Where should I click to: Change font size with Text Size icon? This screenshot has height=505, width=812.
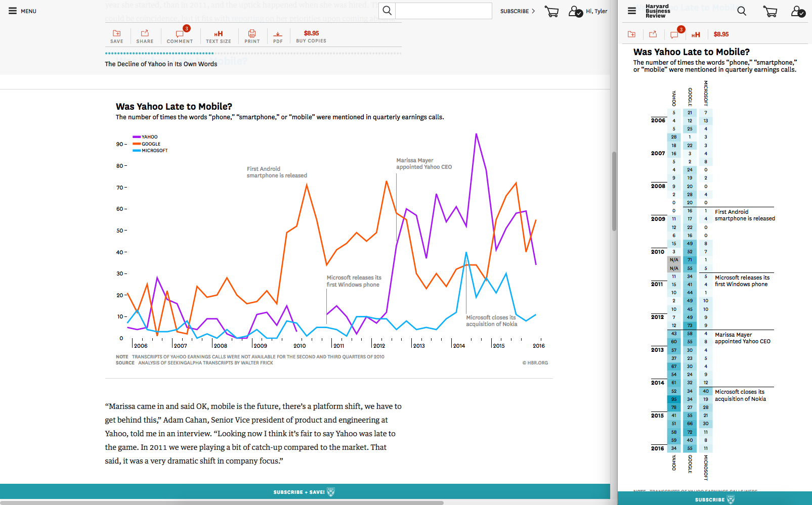pyautogui.click(x=219, y=36)
